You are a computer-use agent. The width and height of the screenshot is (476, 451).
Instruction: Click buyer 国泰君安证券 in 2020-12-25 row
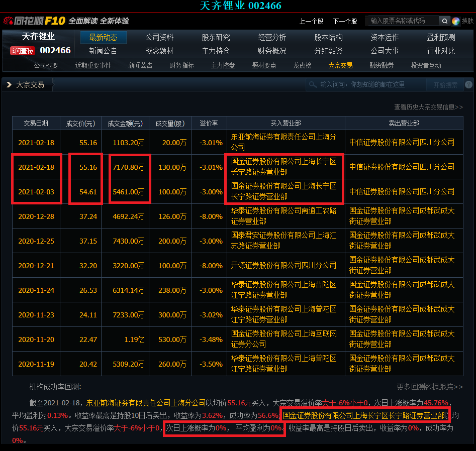click(283, 241)
